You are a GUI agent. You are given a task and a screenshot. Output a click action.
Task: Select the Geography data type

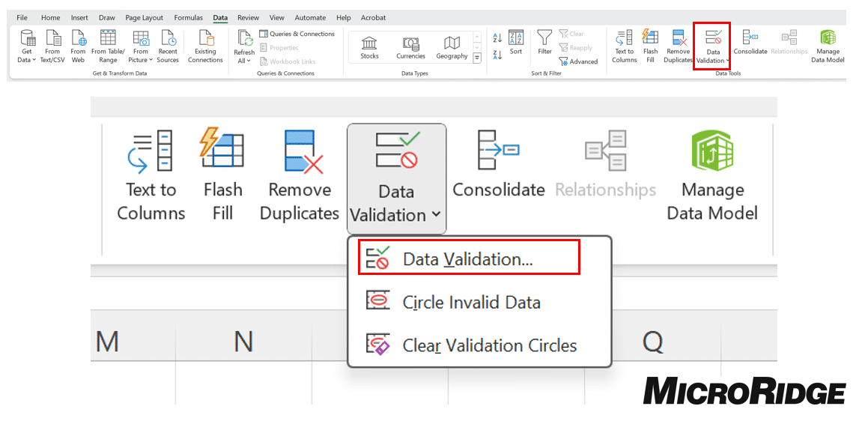point(452,45)
